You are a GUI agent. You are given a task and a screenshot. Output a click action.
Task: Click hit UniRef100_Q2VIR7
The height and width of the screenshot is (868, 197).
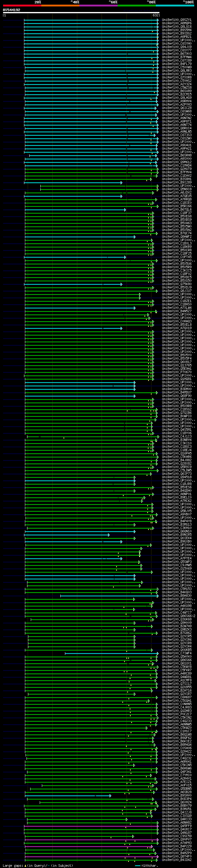tap(176, 693)
